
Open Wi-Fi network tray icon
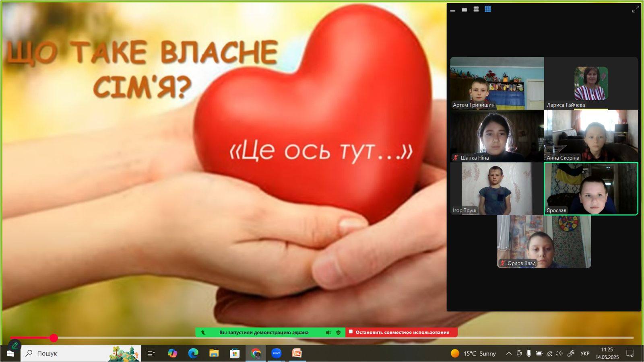tap(549, 354)
